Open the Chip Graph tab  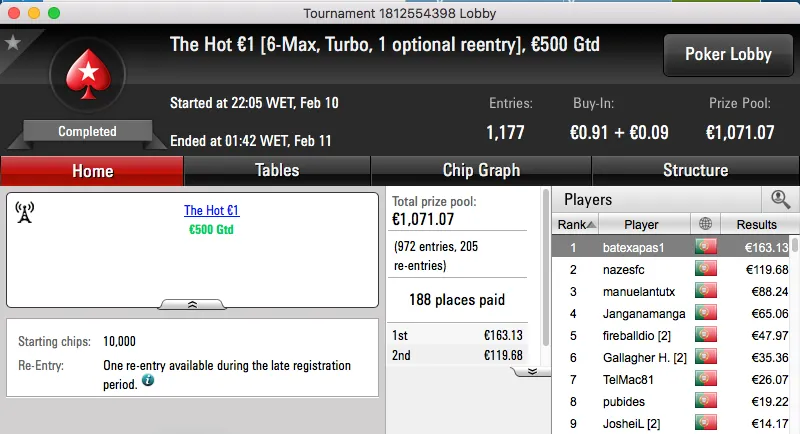(481, 171)
